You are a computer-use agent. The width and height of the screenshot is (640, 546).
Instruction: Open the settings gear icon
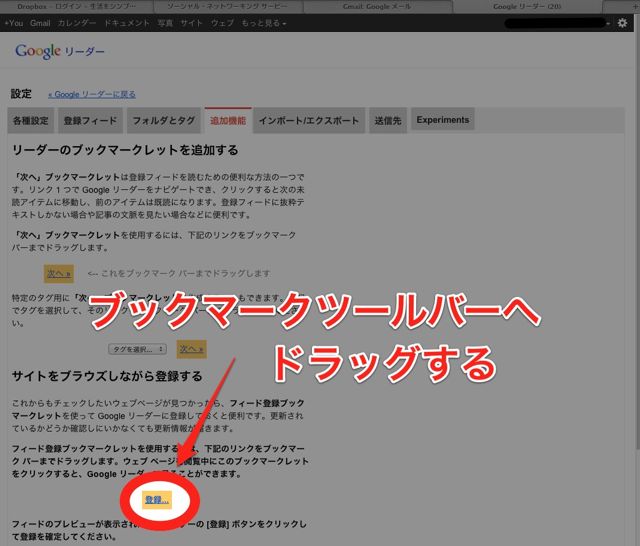point(622,23)
